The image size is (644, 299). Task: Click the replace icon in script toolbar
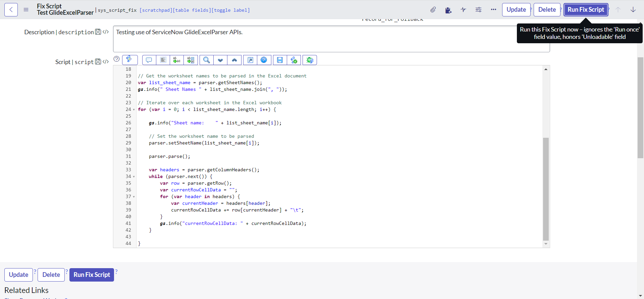click(x=177, y=60)
